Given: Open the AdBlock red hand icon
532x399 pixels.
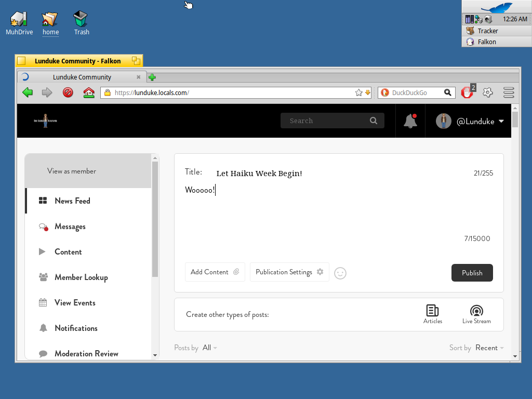Looking at the screenshot, I should [467, 92].
